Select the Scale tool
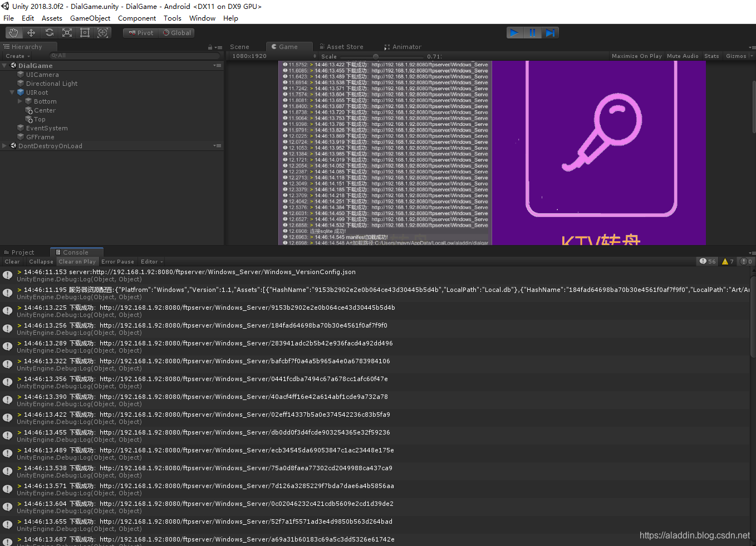 pos(67,33)
